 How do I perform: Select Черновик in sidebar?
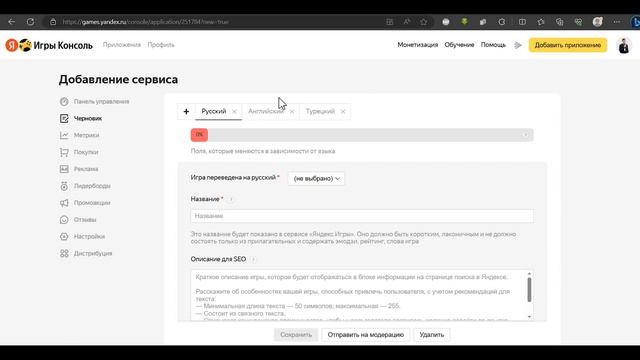pos(81,118)
